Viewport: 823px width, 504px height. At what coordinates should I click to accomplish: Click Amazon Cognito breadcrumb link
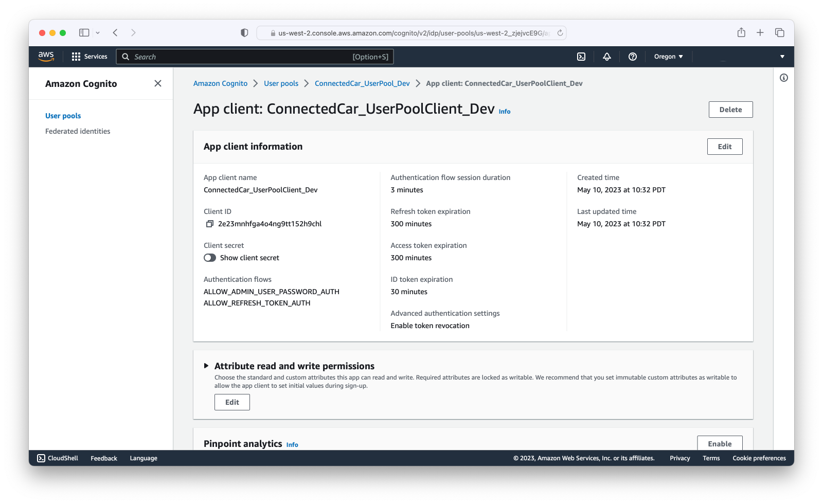[x=220, y=83]
